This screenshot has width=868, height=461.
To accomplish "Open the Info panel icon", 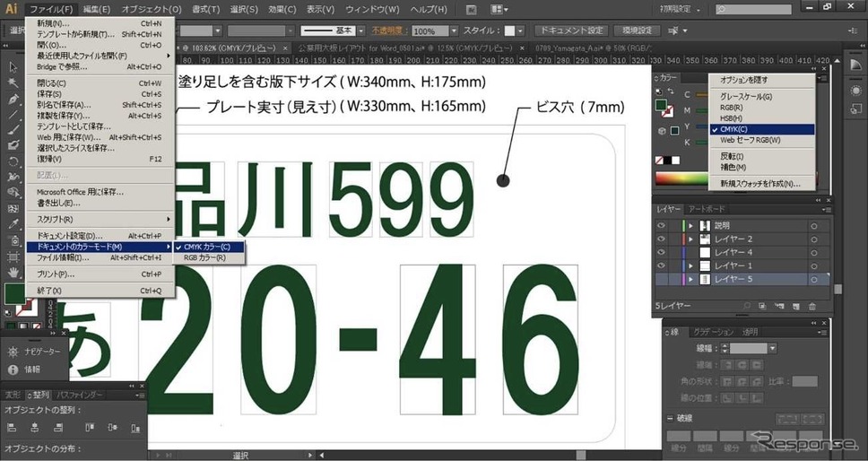I will (x=13, y=370).
